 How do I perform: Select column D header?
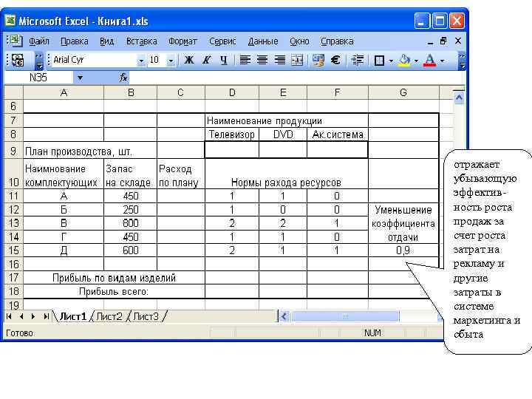[232, 92]
